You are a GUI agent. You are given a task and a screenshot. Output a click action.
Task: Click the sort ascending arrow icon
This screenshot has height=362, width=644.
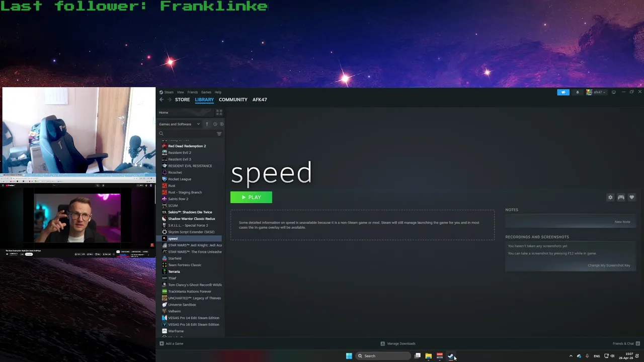point(207,124)
